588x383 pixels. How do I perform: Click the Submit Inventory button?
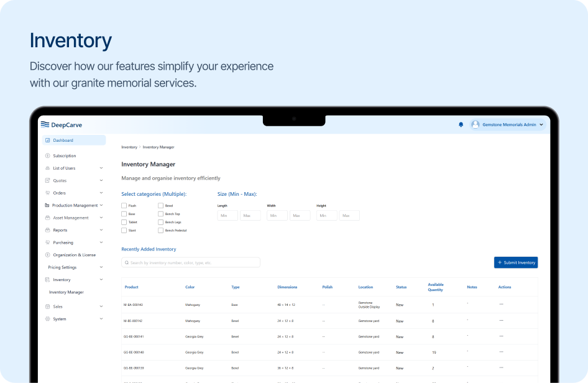point(516,262)
